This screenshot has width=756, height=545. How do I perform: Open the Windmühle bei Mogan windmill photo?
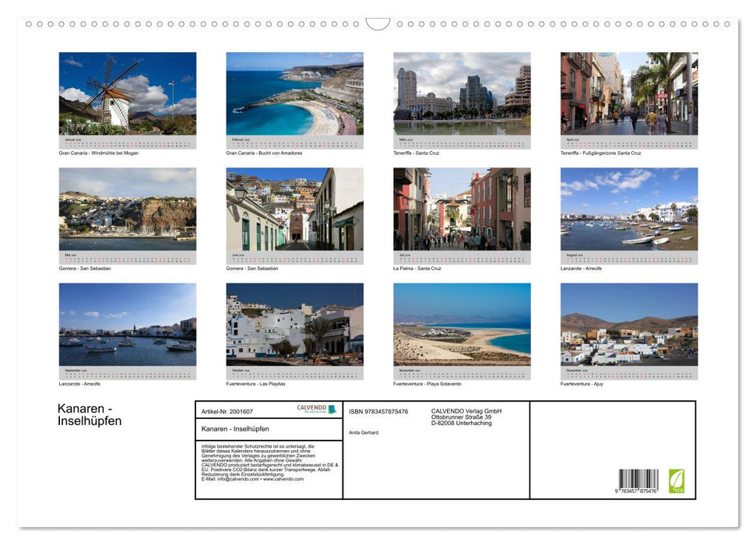click(128, 93)
